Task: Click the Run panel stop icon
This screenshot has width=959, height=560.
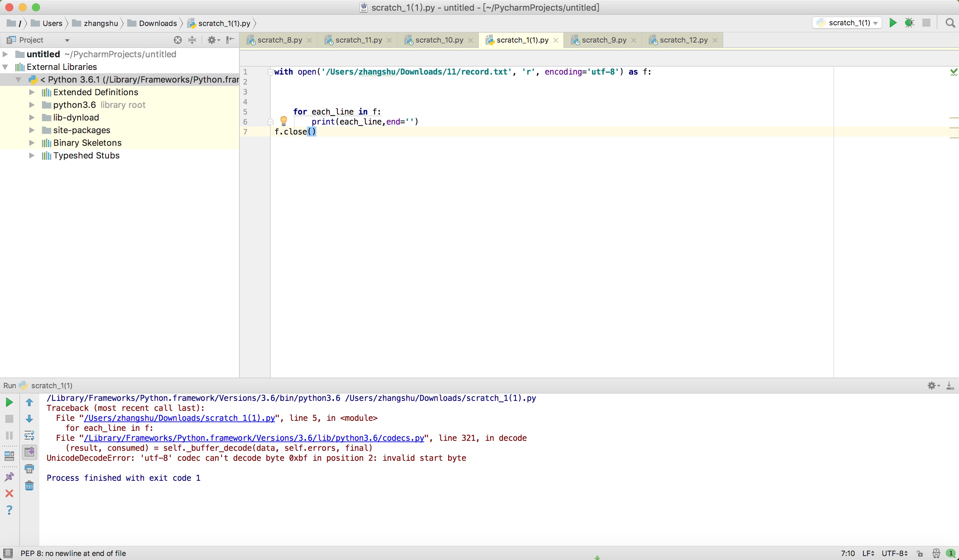Action: (x=10, y=419)
